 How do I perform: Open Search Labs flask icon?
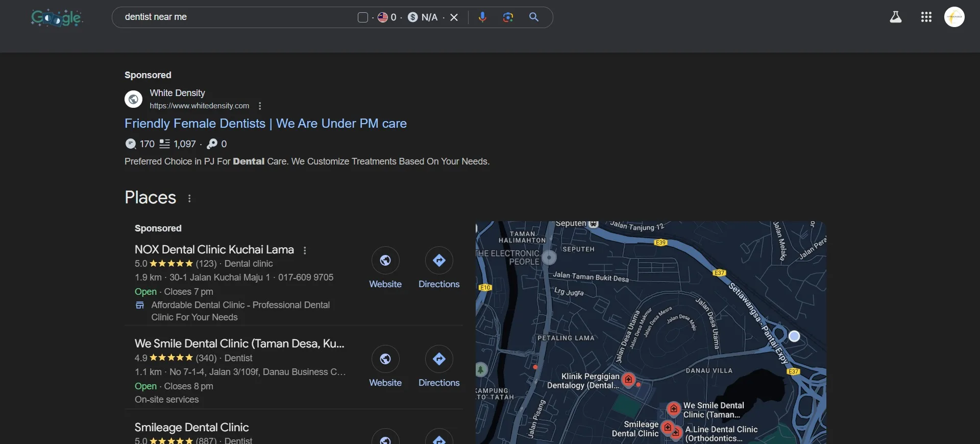pos(896,17)
